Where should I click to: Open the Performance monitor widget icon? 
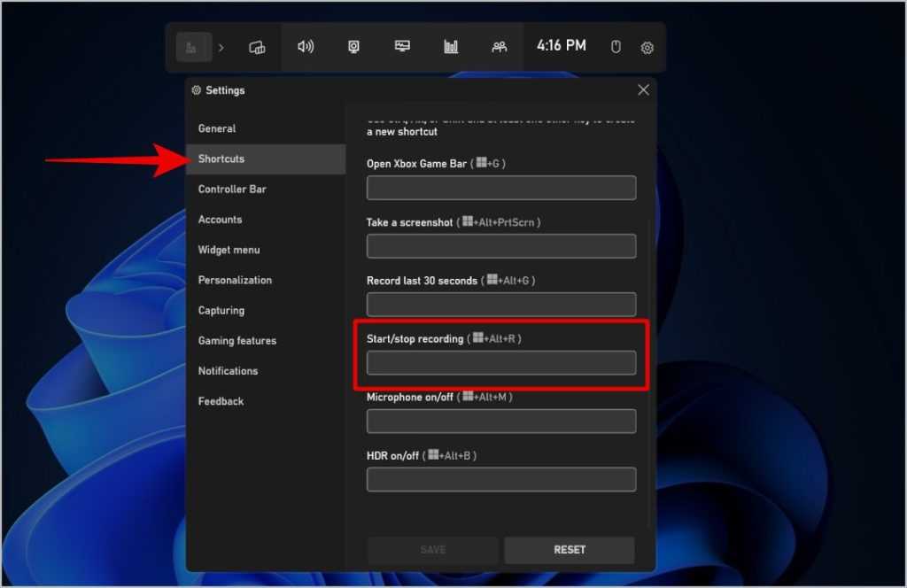(x=403, y=47)
